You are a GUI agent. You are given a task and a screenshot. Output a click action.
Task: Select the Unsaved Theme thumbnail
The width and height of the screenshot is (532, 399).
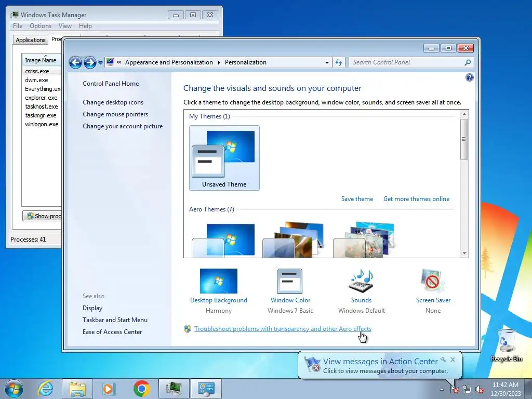(224, 158)
